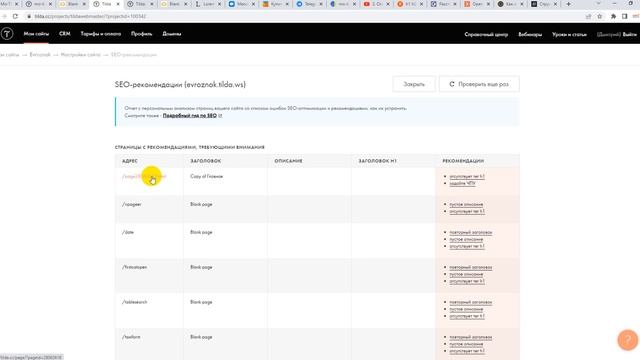Open CRM in the top menu
The height and width of the screenshot is (360, 640).
coord(64,34)
